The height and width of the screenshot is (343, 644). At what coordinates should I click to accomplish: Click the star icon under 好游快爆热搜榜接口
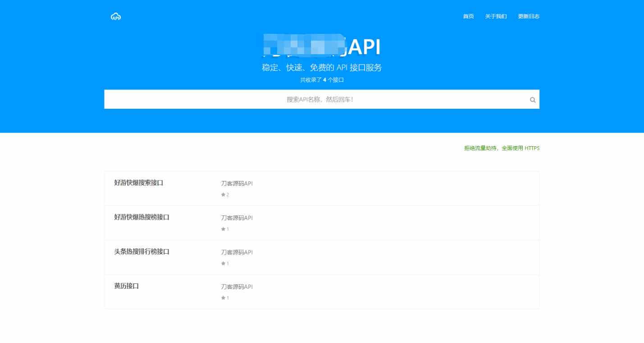[x=224, y=229]
